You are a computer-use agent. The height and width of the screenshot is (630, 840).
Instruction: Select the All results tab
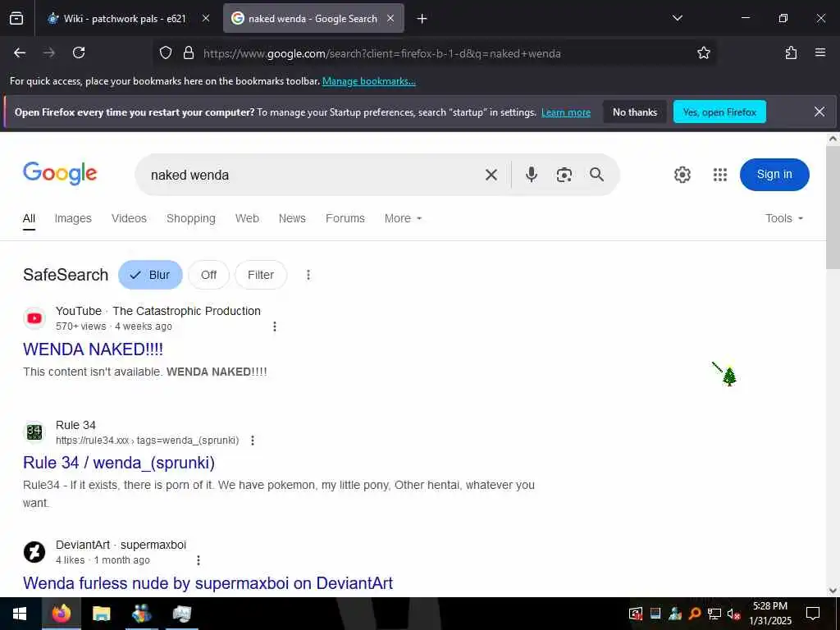coord(29,218)
